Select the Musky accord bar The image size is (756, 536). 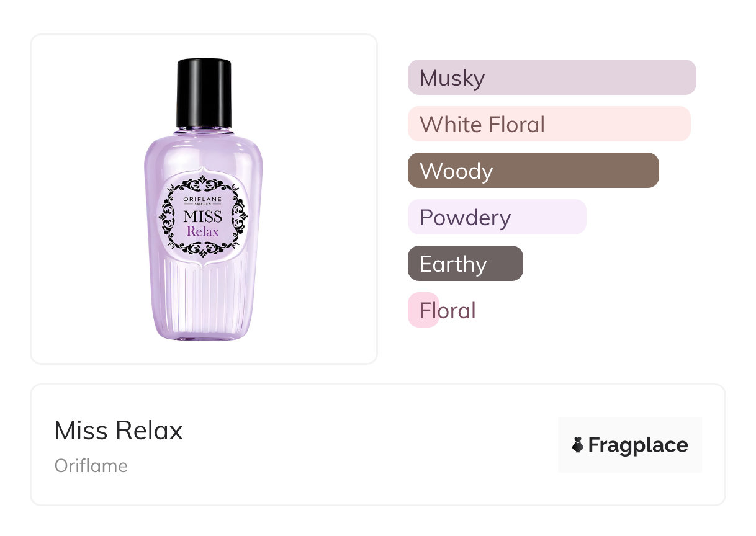click(551, 78)
